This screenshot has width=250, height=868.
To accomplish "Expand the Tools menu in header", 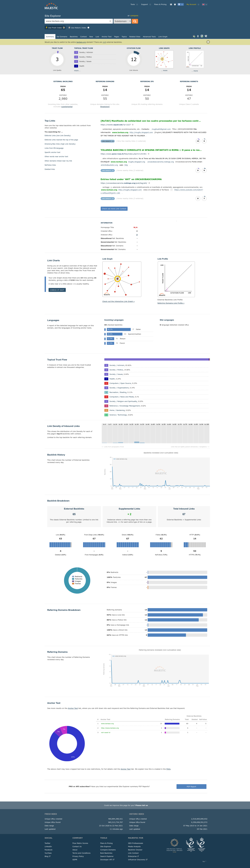I will pos(134,4).
